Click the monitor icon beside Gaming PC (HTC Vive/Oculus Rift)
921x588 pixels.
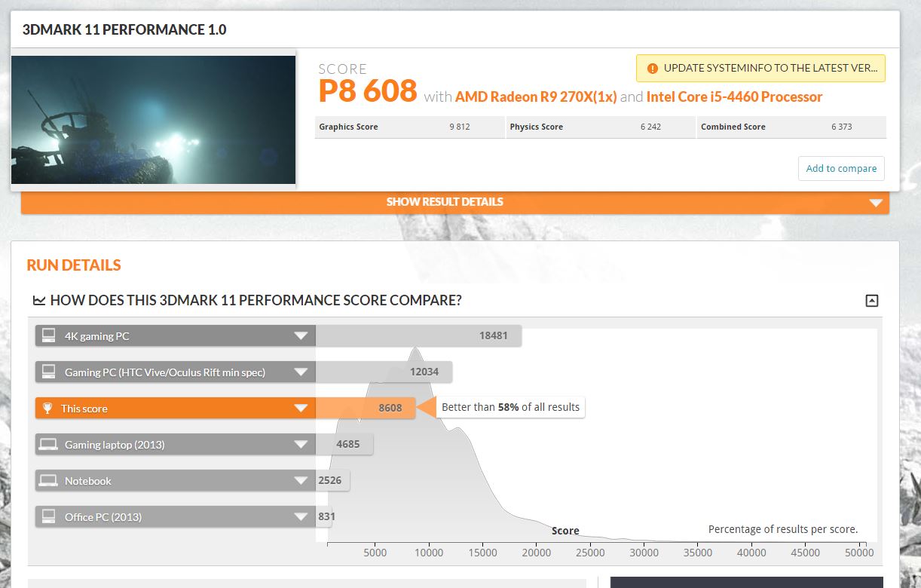[48, 372]
